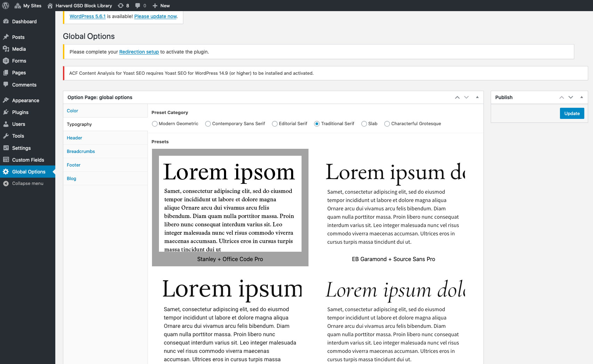593x364 pixels.
Task: Click the Global Options gear icon
Action: click(x=6, y=171)
